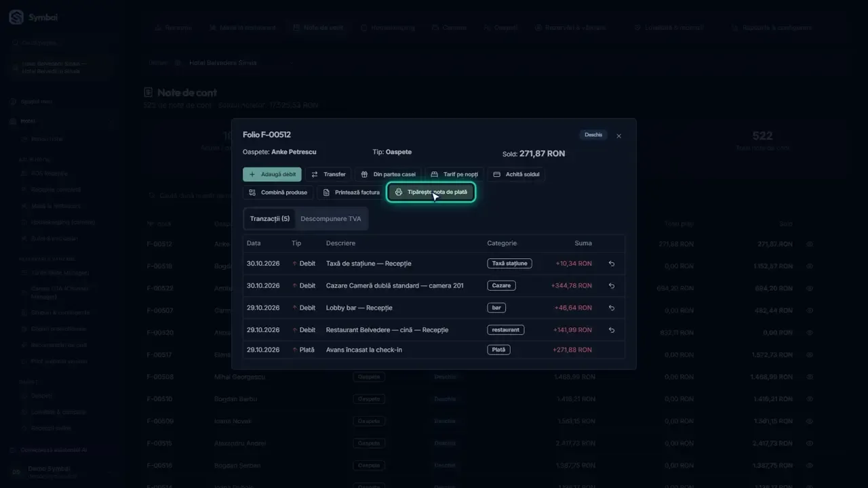Switch to the Descompunere TVA tab
This screenshot has width=868, height=488.
point(331,219)
